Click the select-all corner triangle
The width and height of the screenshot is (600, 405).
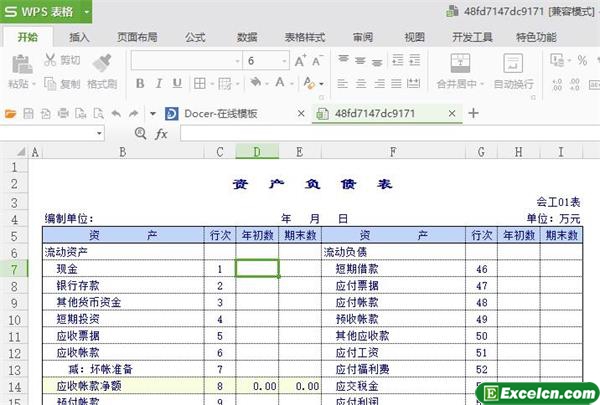pos(21,152)
